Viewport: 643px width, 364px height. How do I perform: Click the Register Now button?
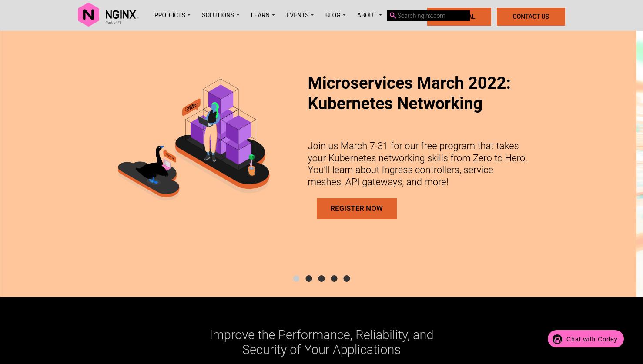(x=357, y=209)
